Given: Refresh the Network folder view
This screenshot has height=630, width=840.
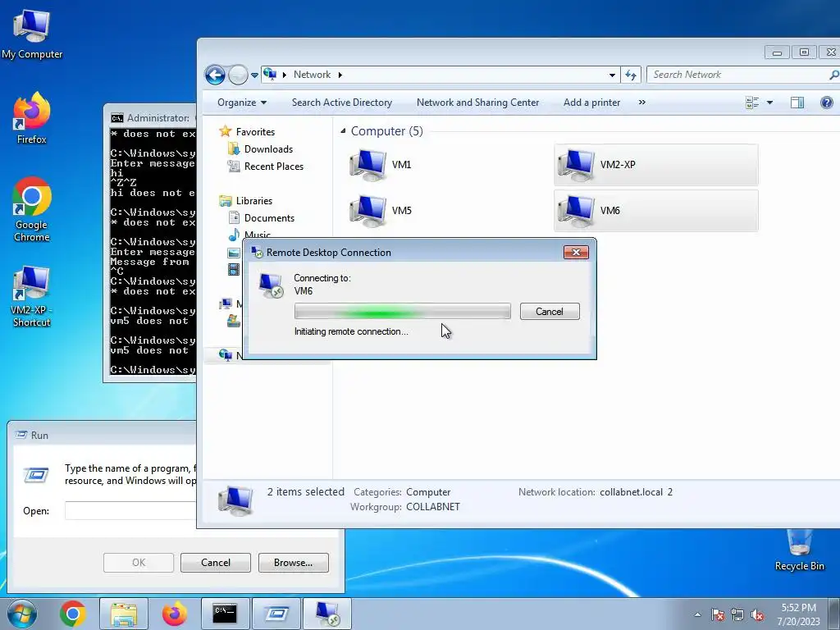Looking at the screenshot, I should tap(631, 75).
